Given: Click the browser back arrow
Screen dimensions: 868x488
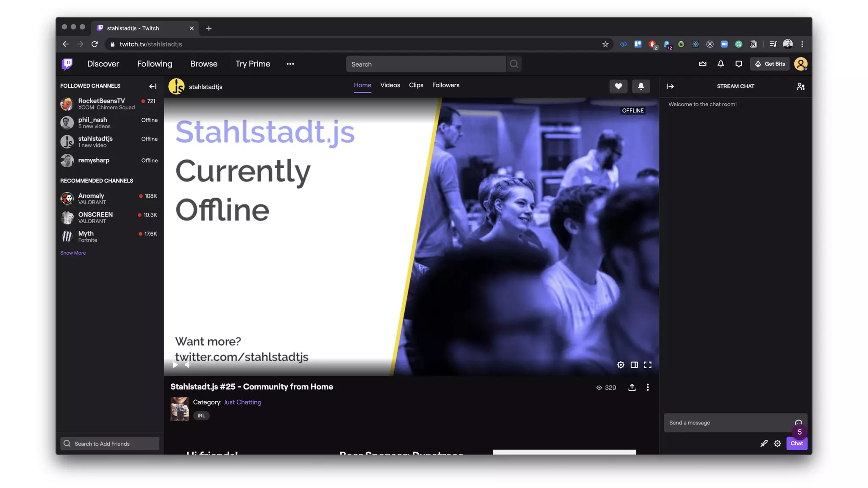Looking at the screenshot, I should pyautogui.click(x=66, y=44).
